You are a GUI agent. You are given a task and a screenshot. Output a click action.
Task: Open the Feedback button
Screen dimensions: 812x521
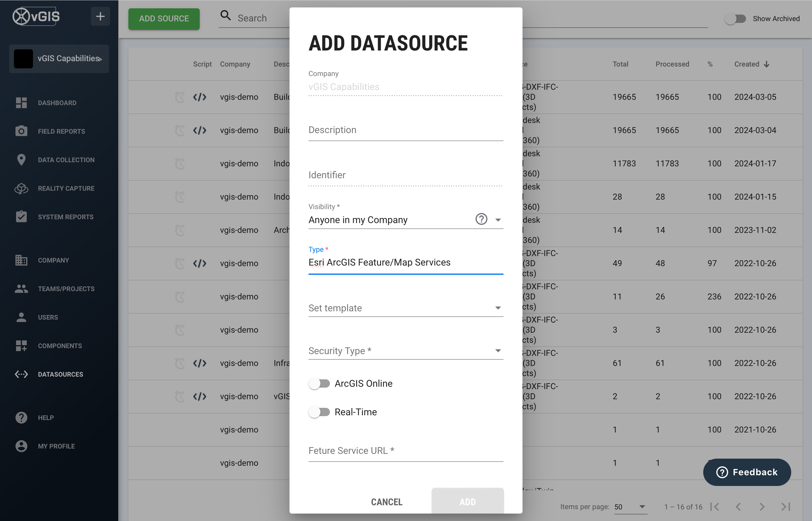(747, 472)
